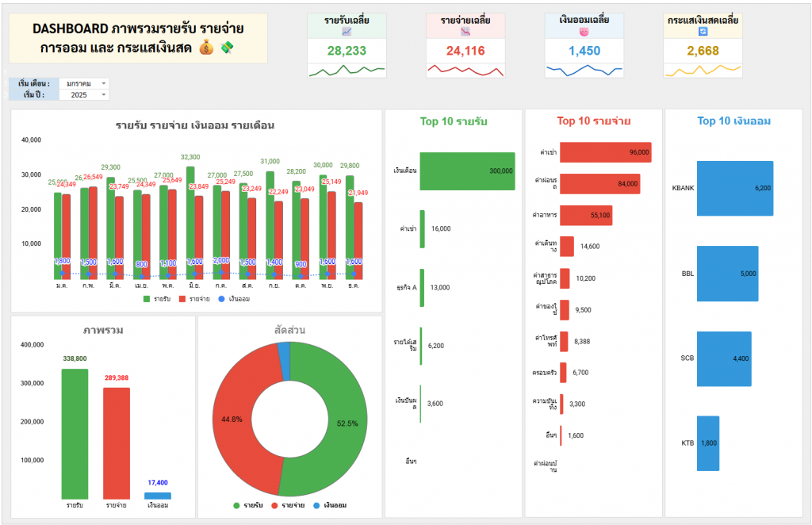This screenshot has width=812, height=525.
Task: Open the เริ่ม เดือน month dropdown arrow
Action: point(104,83)
